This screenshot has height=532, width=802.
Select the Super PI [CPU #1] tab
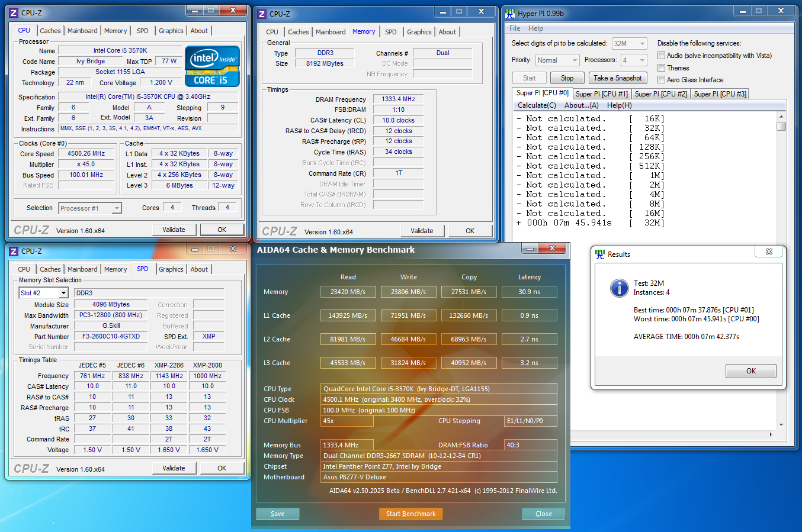[602, 93]
